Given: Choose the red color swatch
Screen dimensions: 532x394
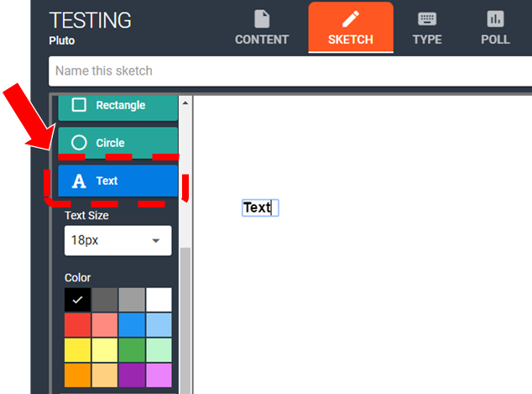Looking at the screenshot, I should point(78,325).
